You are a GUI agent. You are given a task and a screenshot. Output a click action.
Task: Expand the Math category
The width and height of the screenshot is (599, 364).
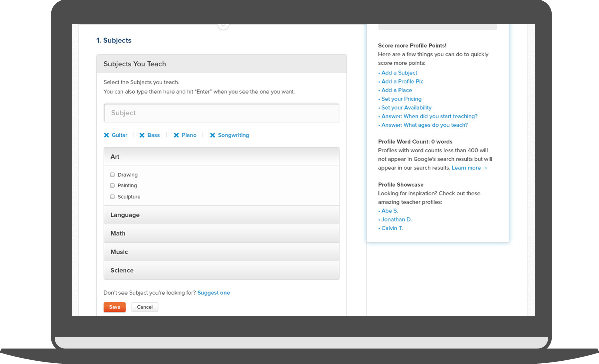(222, 233)
